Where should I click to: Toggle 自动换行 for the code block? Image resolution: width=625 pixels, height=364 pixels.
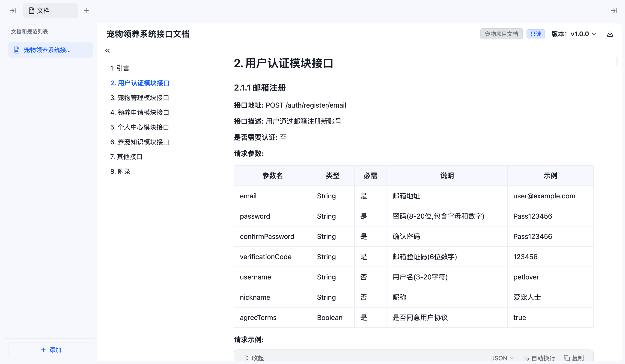[539, 358]
